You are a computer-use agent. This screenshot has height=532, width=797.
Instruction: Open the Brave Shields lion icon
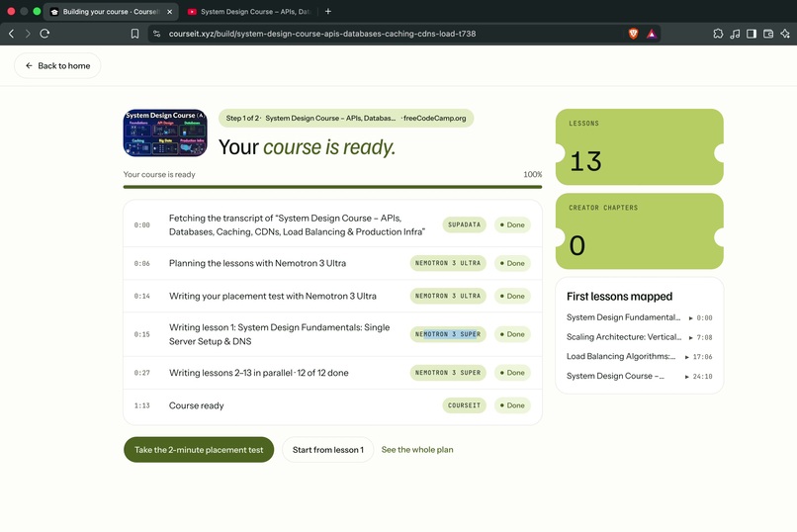(633, 34)
